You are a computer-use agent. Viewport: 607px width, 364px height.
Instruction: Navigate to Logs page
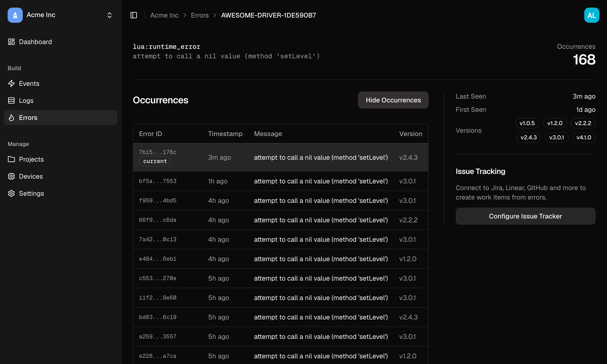point(60,100)
